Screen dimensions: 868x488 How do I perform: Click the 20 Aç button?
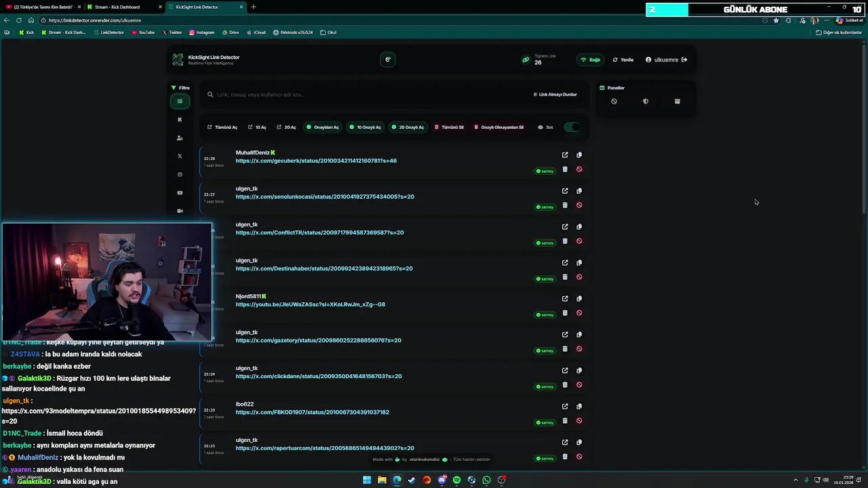pyautogui.click(x=286, y=127)
